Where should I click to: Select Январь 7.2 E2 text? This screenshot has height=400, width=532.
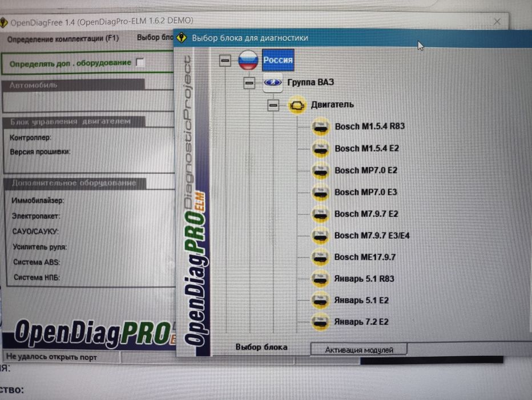pos(361,322)
